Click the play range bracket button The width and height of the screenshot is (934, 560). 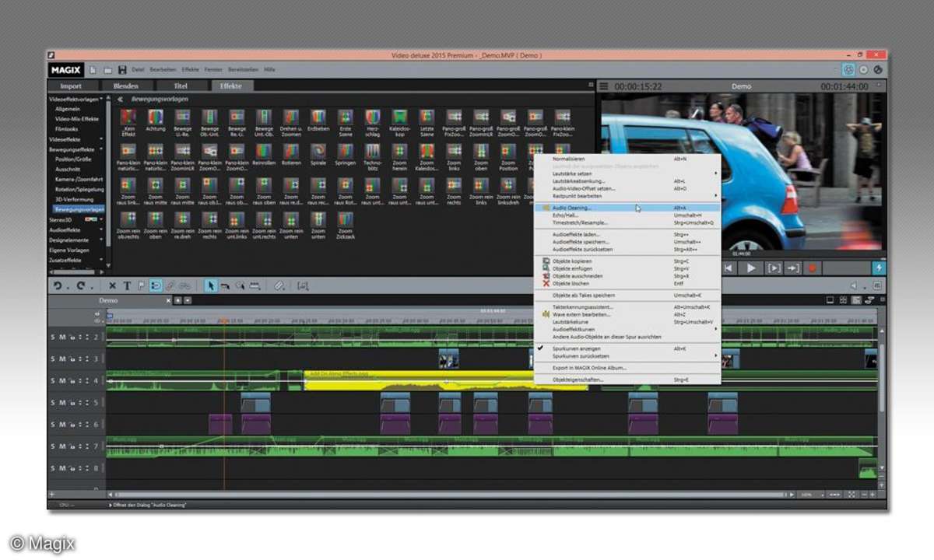pos(774,268)
